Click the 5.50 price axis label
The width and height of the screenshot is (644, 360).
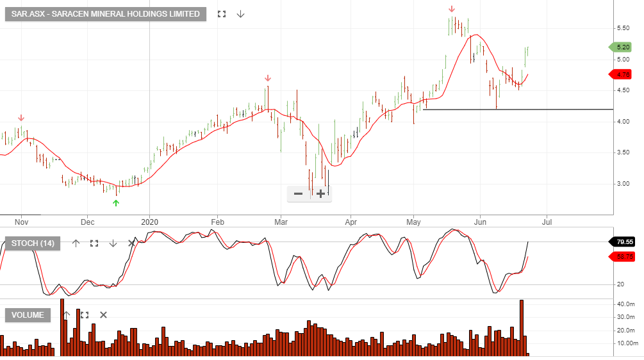[623, 28]
